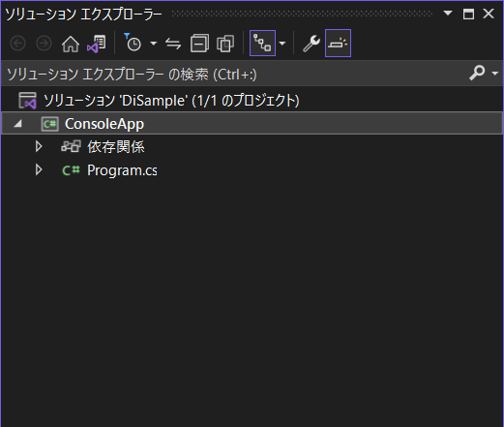
Task: Open the pending changes filter clock icon
Action: tap(133, 43)
